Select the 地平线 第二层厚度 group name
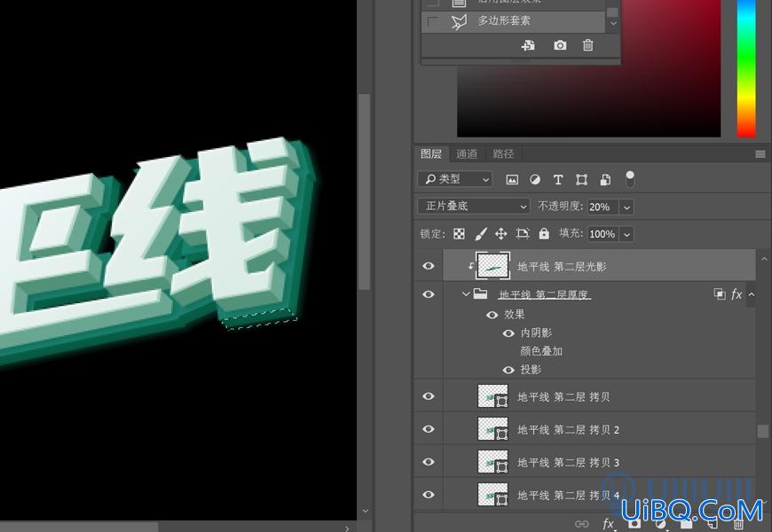Screen dimensions: 772x532 544,294
